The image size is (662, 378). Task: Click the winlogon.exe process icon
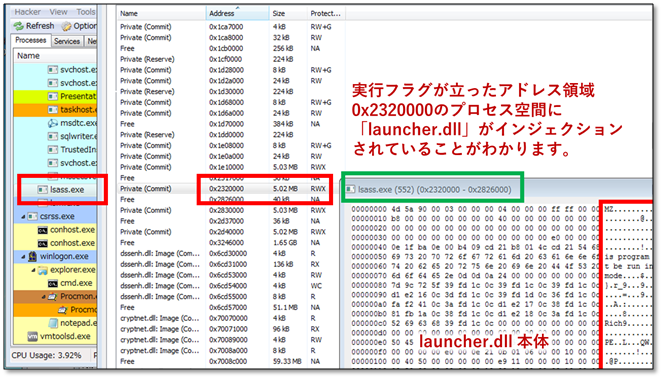pos(33,256)
